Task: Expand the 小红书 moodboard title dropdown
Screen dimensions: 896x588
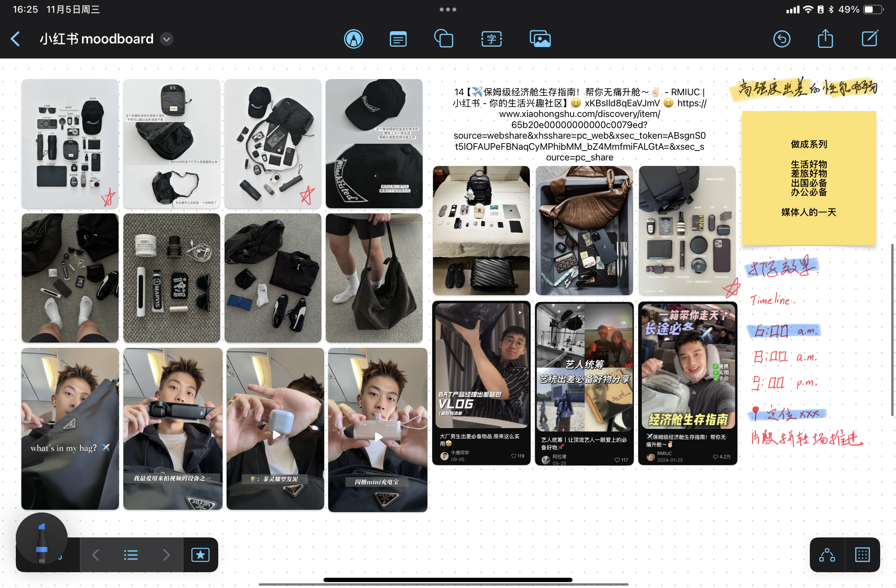Action: pos(167,39)
